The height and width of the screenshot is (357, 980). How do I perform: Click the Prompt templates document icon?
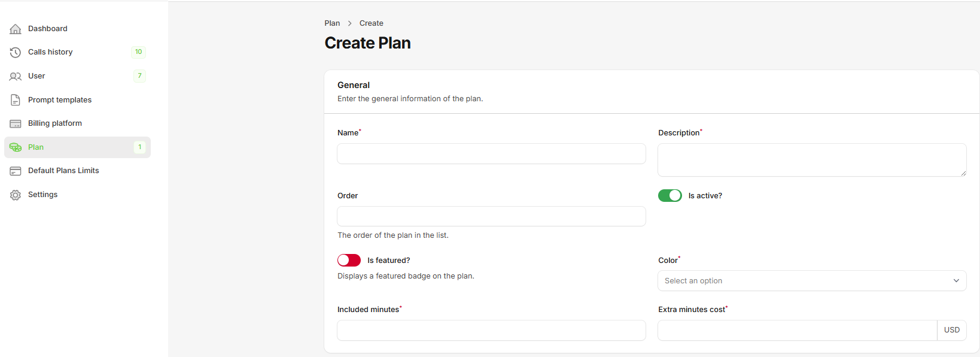[15, 99]
